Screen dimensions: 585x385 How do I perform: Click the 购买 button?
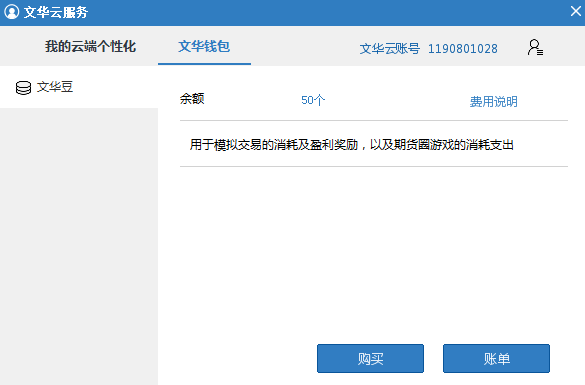tap(370, 359)
